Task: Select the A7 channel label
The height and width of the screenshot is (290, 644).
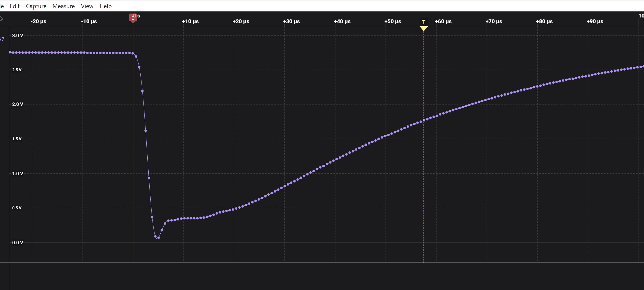Action: click(2, 39)
